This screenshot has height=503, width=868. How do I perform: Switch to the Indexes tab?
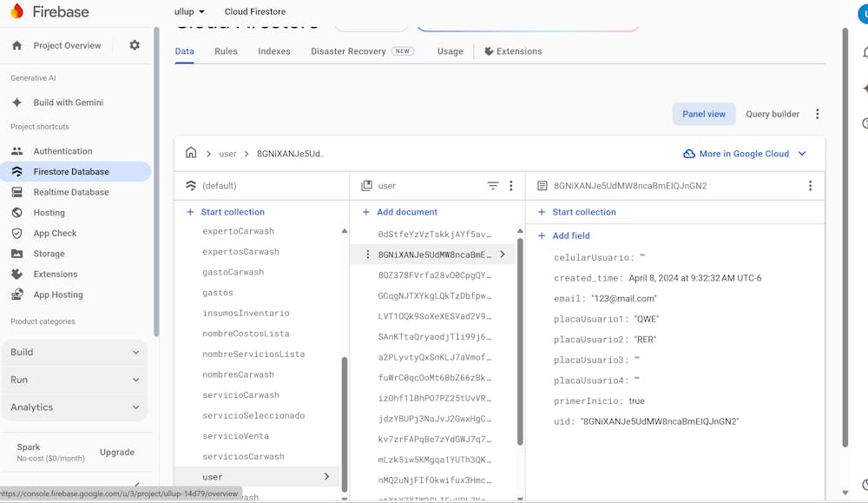(x=274, y=51)
